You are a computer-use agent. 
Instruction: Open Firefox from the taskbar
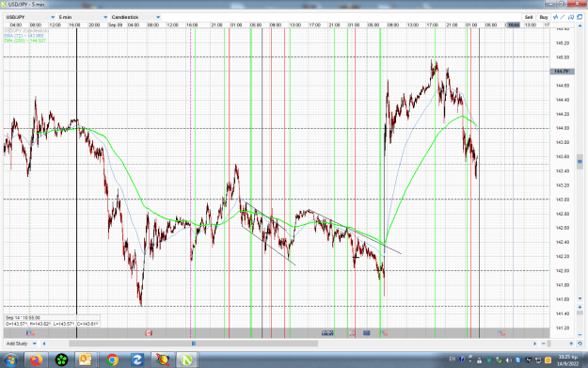coord(37,360)
